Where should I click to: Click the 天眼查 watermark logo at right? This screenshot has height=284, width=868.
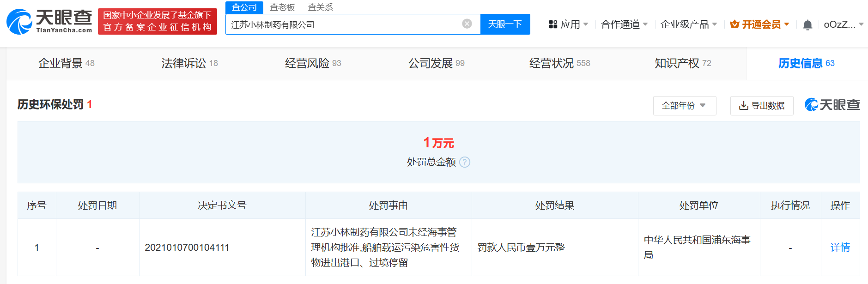coord(832,105)
